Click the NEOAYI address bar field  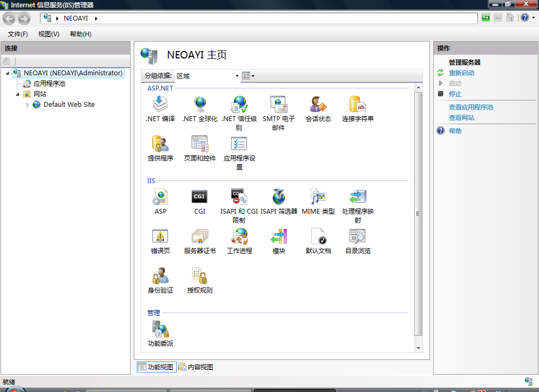tap(258, 18)
